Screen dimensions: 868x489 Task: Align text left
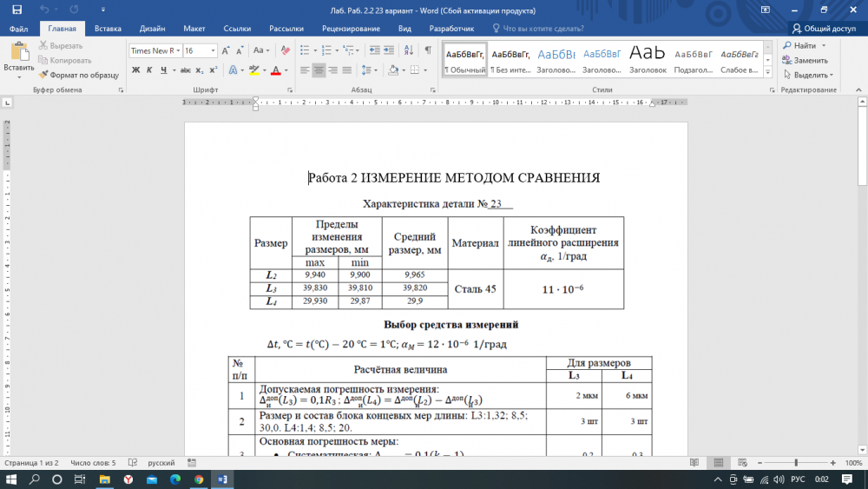pyautogui.click(x=305, y=70)
